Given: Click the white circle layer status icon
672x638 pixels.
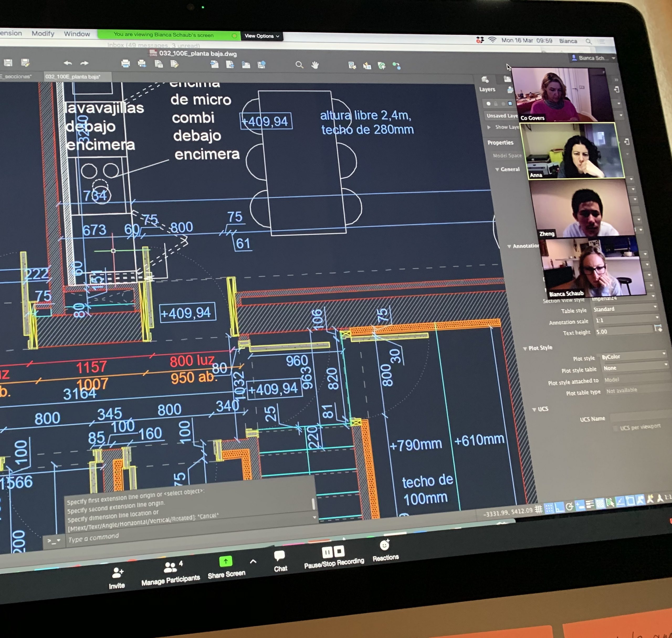Looking at the screenshot, I should click(x=489, y=103).
